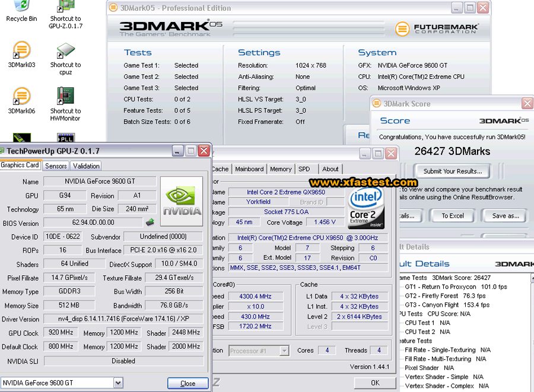Image resolution: width=534 pixels, height=392 pixels.
Task: Select Fill Rate - Single-Texturing row
Action: coord(447,350)
